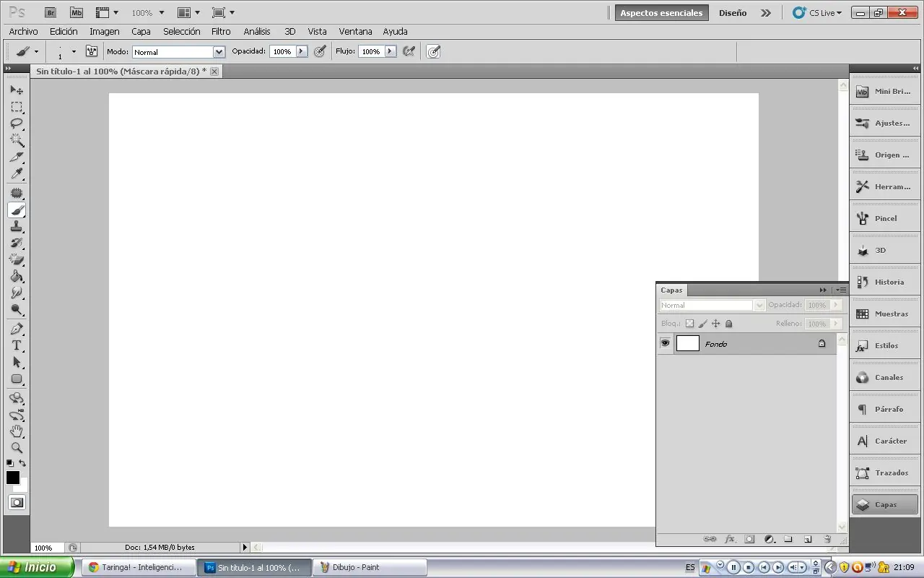924x578 pixels.
Task: Select the 3D Camera Rotate tool
Action: coord(17,415)
